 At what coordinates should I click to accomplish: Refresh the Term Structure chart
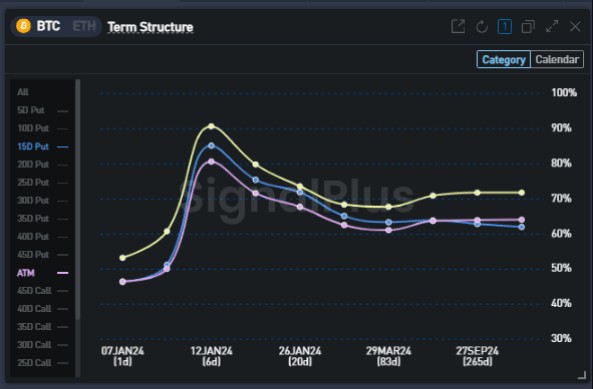[x=481, y=26]
